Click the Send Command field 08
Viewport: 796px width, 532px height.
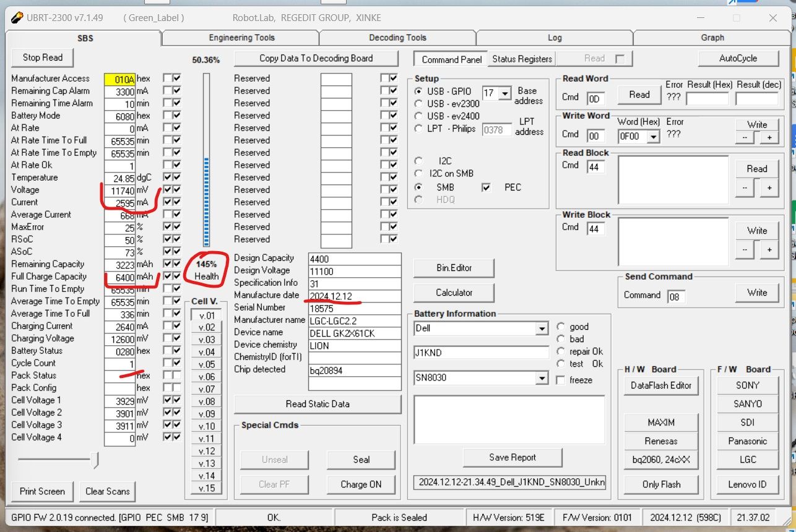(676, 297)
